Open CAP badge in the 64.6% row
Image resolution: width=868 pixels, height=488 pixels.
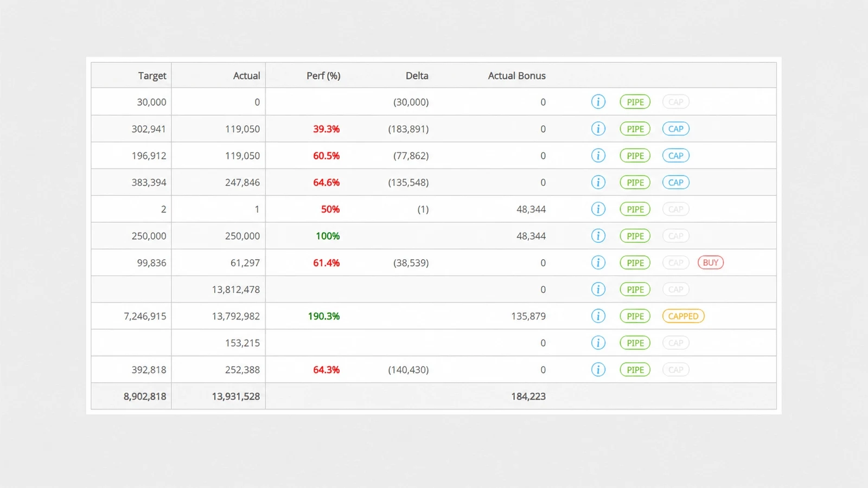pyautogui.click(x=675, y=182)
